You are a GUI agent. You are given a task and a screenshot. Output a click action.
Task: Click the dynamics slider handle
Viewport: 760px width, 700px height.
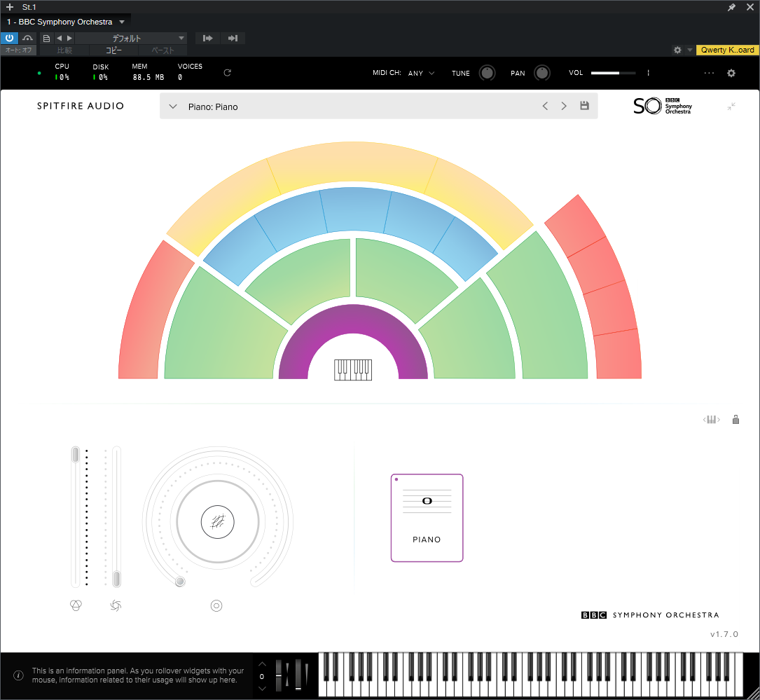(116, 579)
